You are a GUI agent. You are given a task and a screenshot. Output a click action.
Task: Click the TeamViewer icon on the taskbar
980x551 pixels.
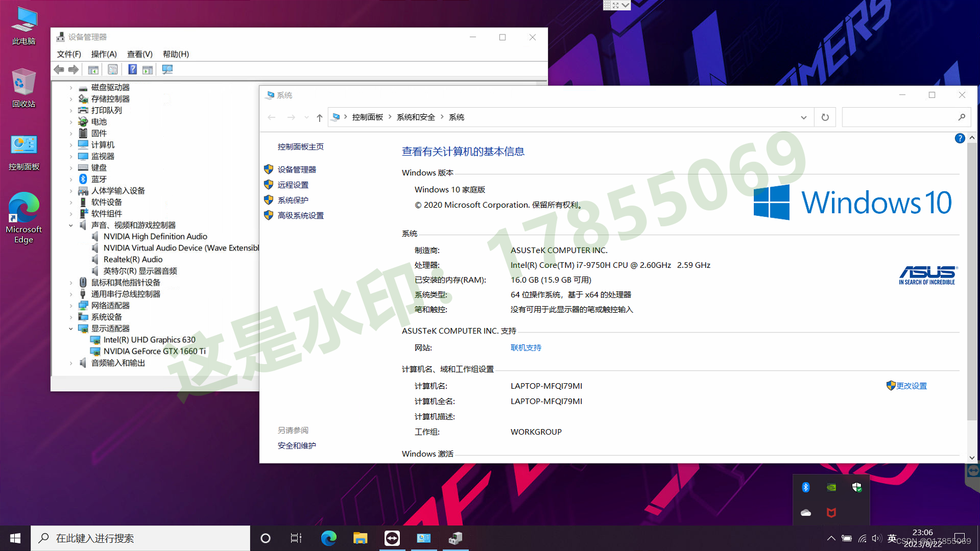pyautogui.click(x=392, y=538)
